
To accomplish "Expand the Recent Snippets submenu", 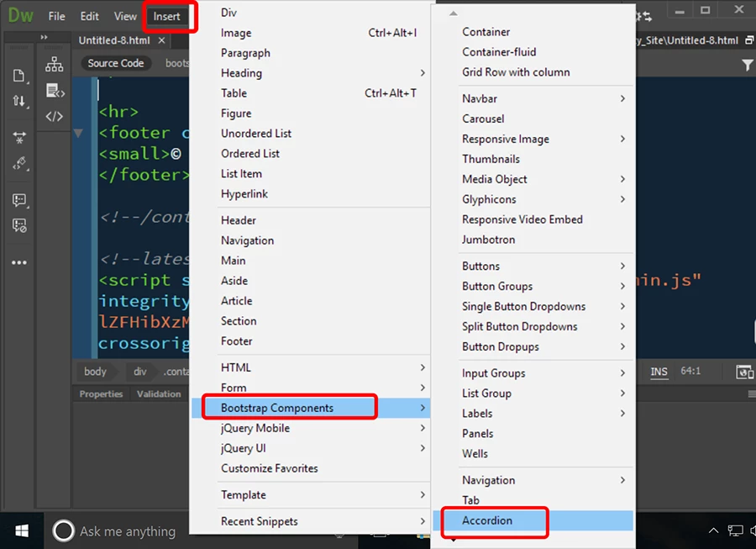I will 311,521.
